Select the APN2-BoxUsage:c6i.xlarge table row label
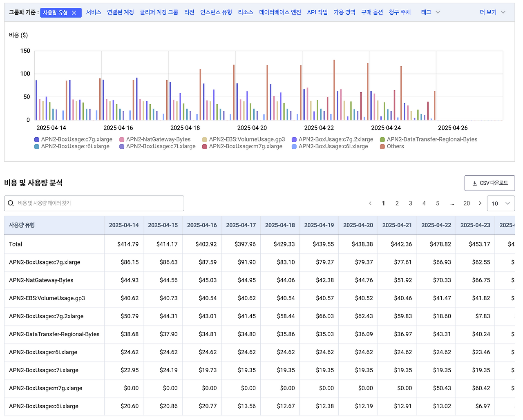 click(44, 406)
